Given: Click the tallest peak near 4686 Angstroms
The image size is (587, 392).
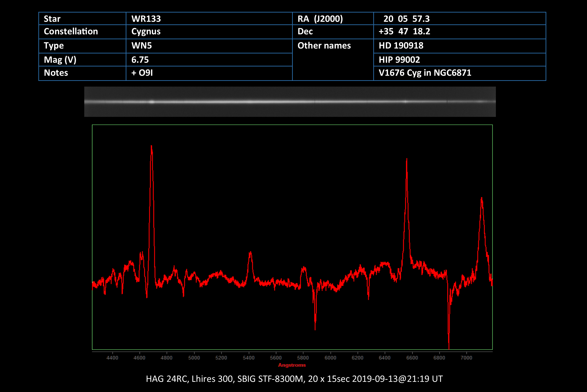Looking at the screenshot, I should pyautogui.click(x=151, y=147).
